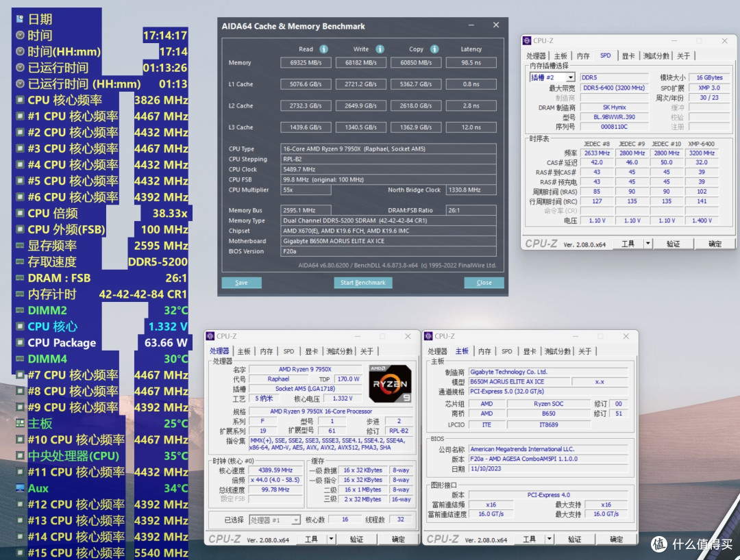Viewport: 740px width, 560px height.
Task: Click the icon beside DRAM : FSB
Action: click(20, 278)
